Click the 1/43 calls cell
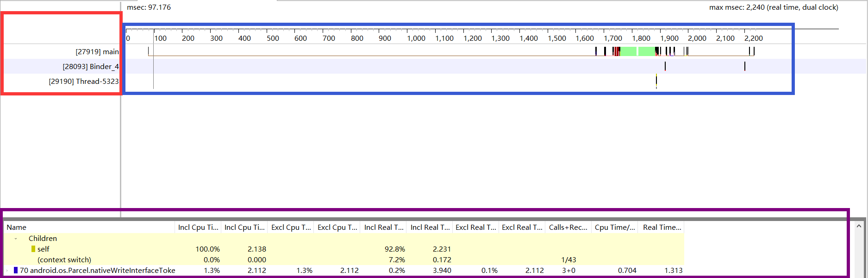 [x=568, y=260]
